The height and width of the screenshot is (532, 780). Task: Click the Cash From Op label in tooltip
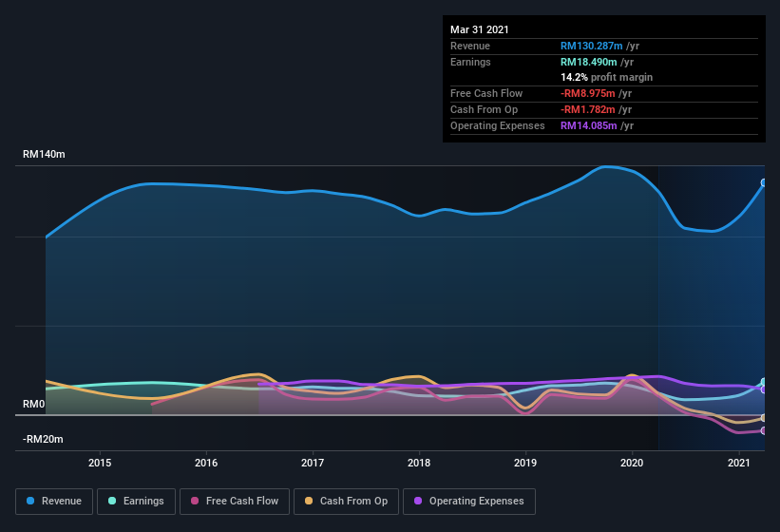(x=484, y=109)
